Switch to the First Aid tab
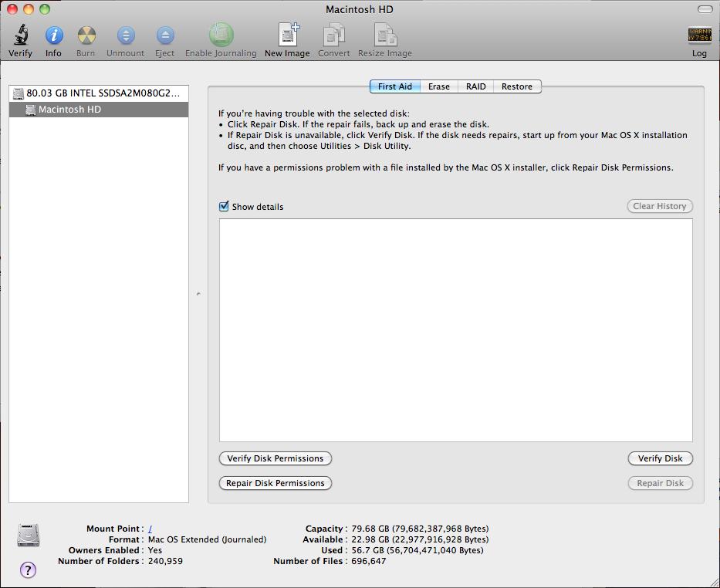Viewport: 720px width, 588px height. tap(395, 86)
